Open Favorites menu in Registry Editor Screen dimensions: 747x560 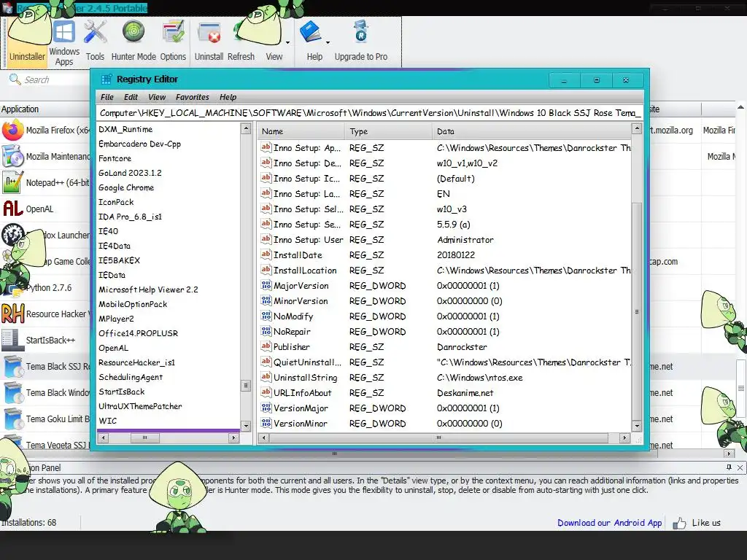[x=193, y=97]
